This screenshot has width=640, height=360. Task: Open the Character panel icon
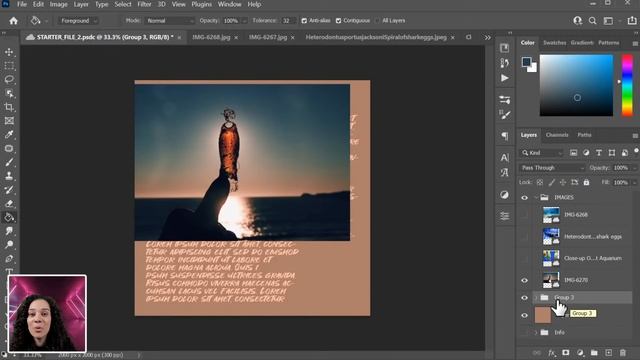coord(504,158)
